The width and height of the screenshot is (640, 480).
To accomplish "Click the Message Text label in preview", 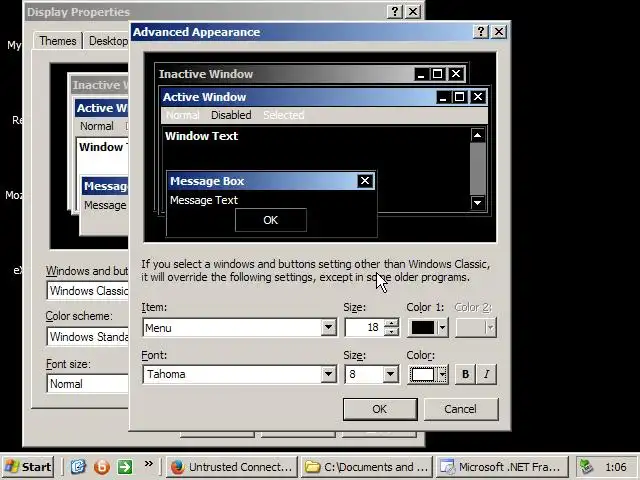I will (204, 200).
